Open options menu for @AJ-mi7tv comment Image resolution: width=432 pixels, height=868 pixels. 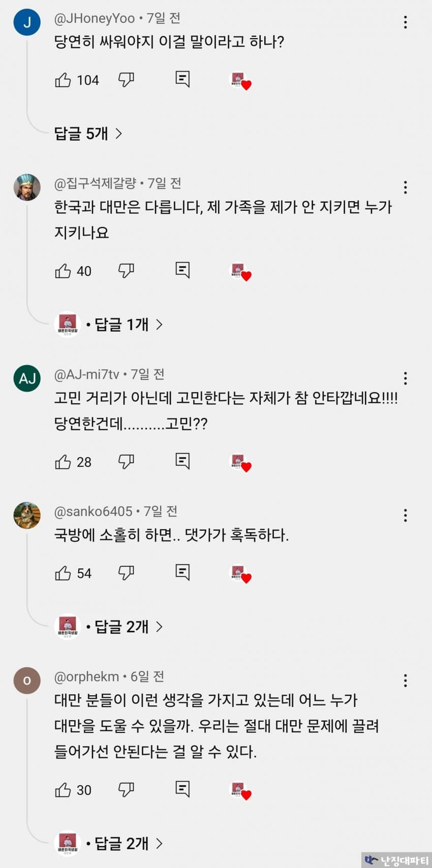(405, 378)
